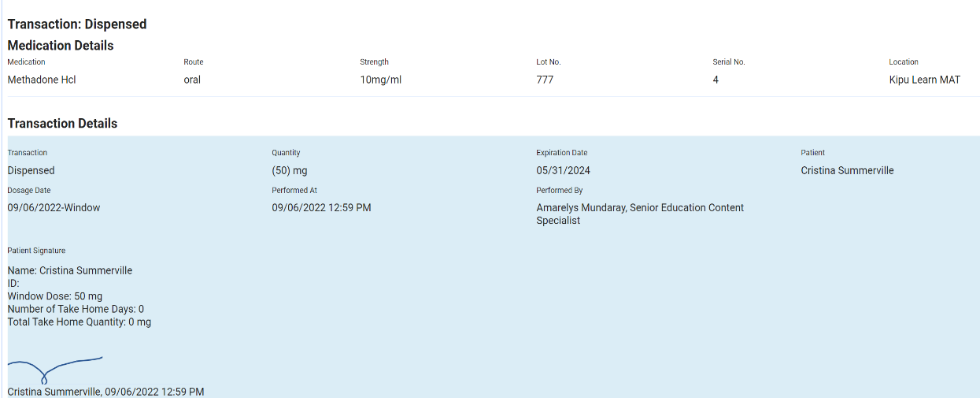Click serial number value 4
Image resolution: width=980 pixels, height=398 pixels.
pos(716,80)
